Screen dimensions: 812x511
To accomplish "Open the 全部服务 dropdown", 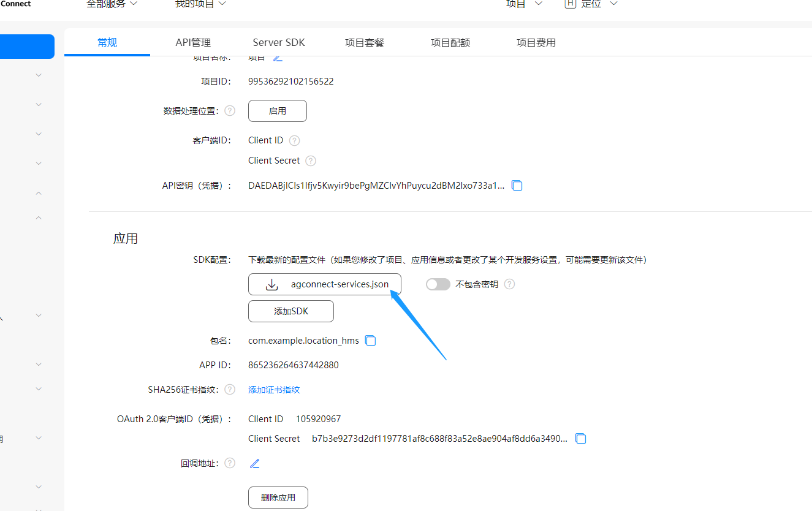I will (x=112, y=4).
